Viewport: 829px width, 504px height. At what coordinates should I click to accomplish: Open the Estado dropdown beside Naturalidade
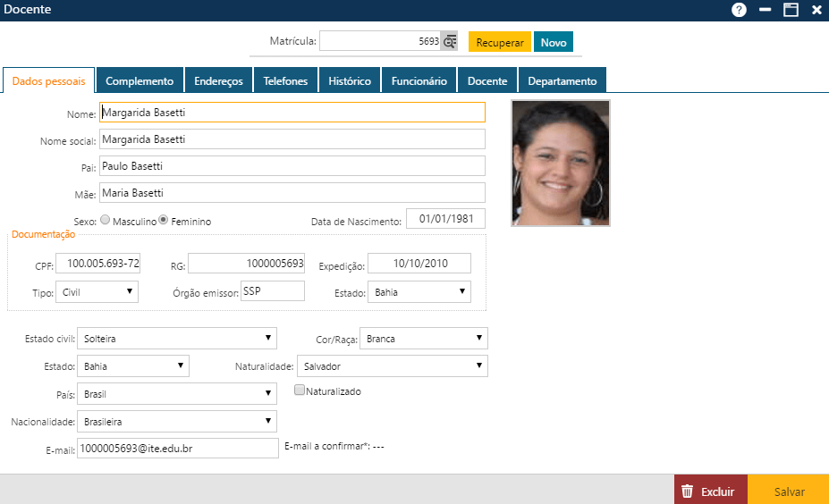click(133, 365)
